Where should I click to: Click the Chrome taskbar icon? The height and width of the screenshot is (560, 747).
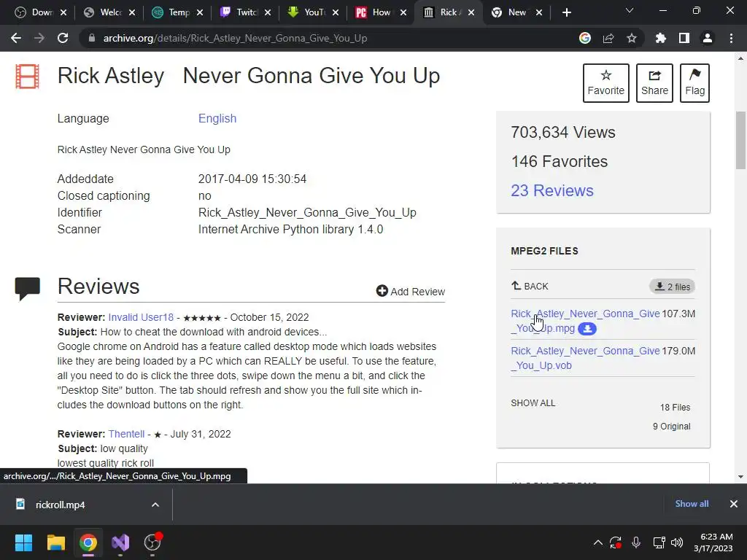88,542
